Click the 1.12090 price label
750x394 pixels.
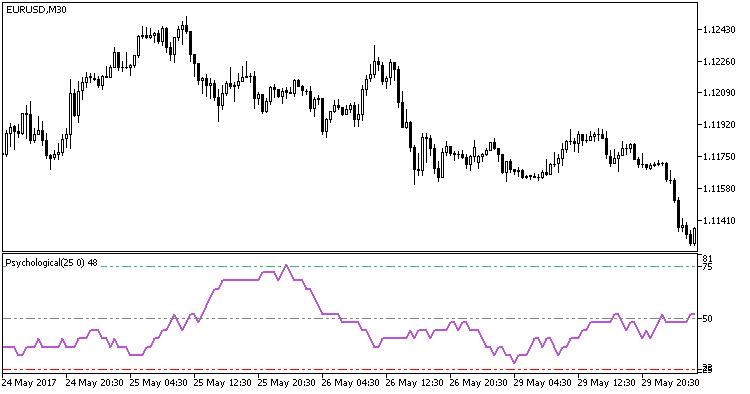(719, 93)
